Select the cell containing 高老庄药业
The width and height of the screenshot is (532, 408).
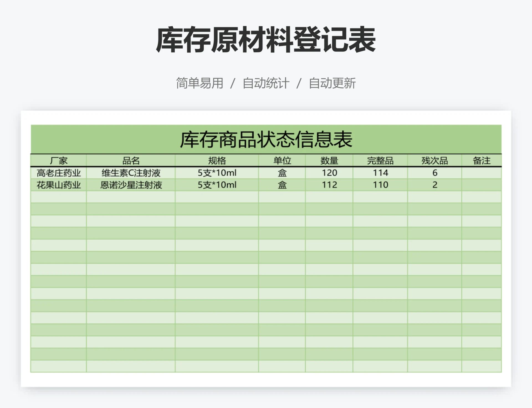pos(59,173)
